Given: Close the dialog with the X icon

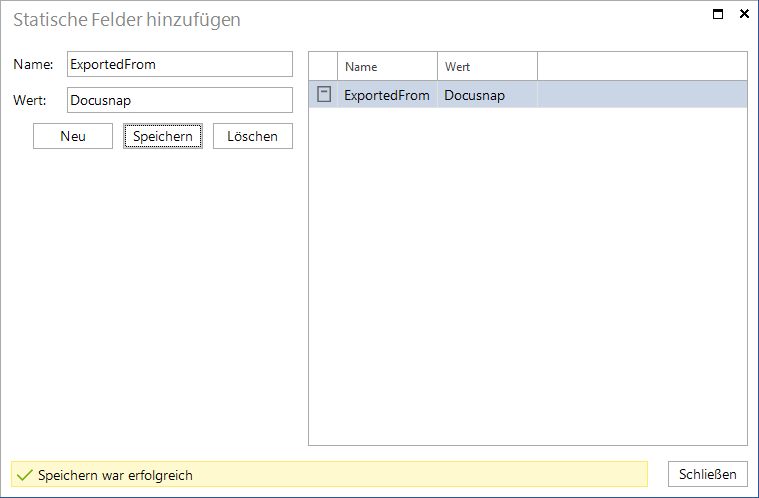Looking at the screenshot, I should click(x=744, y=14).
